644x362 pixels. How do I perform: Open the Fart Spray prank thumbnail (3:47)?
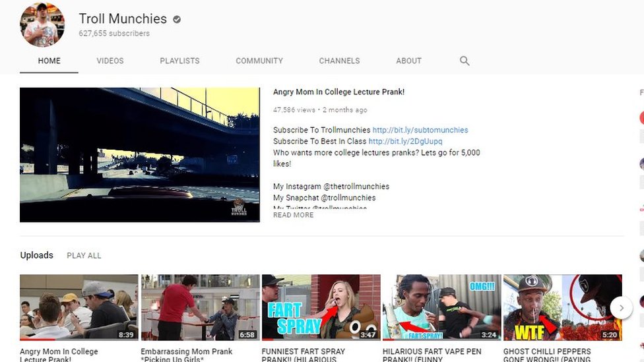pyautogui.click(x=321, y=307)
